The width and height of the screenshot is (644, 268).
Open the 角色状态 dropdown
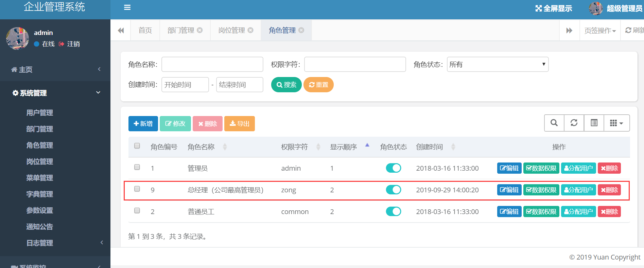(498, 64)
